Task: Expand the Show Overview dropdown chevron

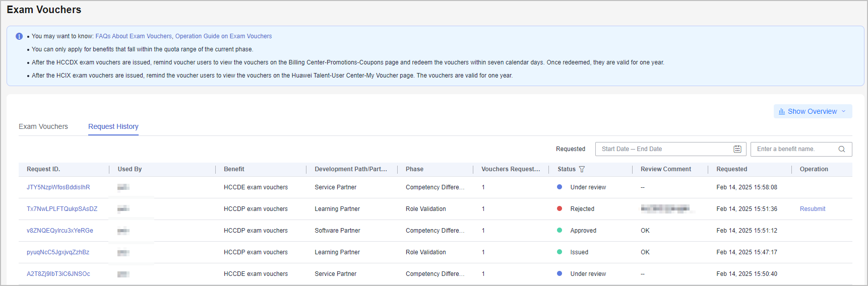Action: pos(844,111)
